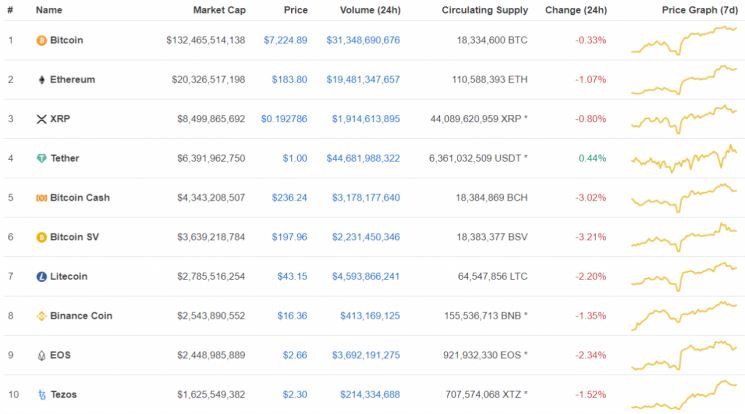Open Binance Coin 7-day price graph

684,316
